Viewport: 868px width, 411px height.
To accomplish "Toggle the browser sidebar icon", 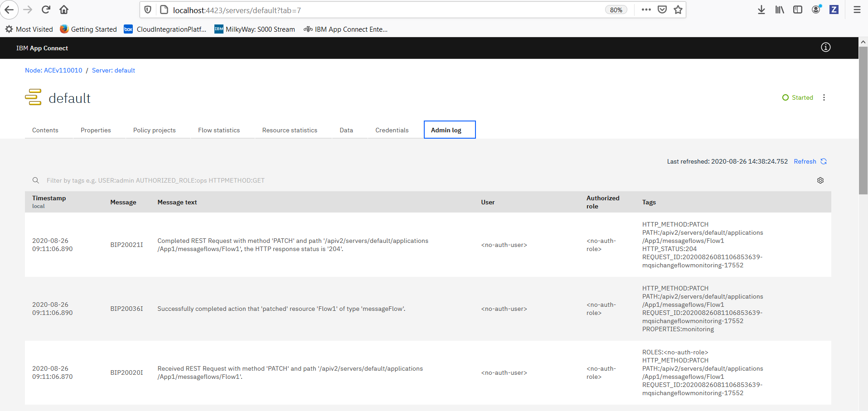I will 798,10.
